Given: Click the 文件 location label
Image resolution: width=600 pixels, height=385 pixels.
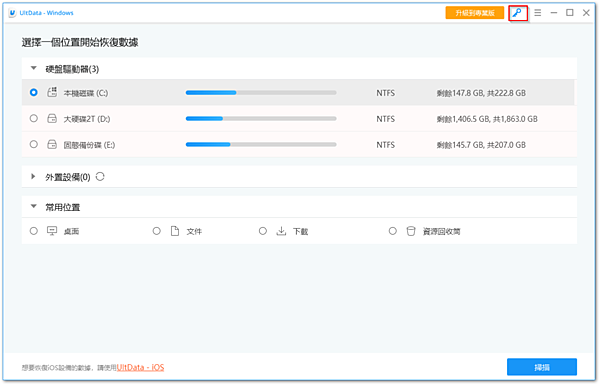Looking at the screenshot, I should (194, 231).
